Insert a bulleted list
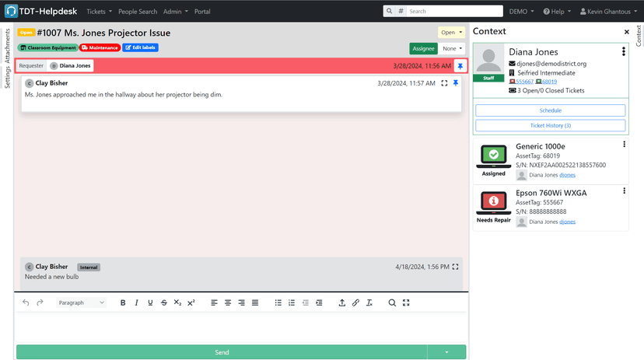 coord(278,302)
